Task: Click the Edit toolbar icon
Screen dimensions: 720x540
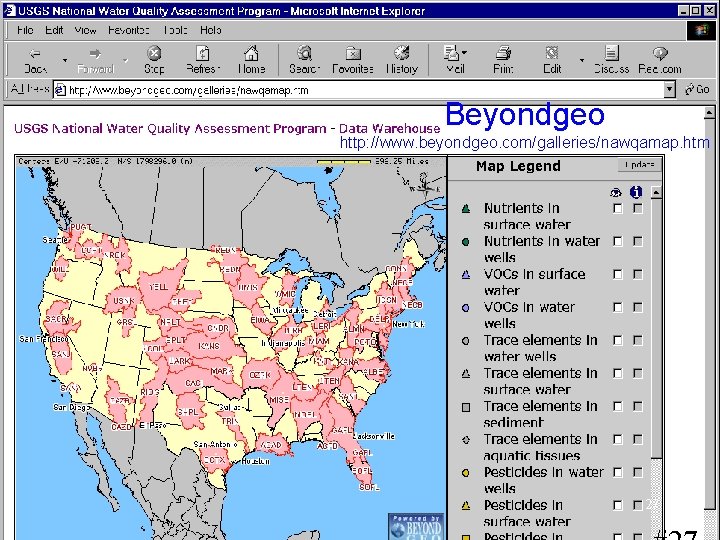Action: [x=552, y=60]
